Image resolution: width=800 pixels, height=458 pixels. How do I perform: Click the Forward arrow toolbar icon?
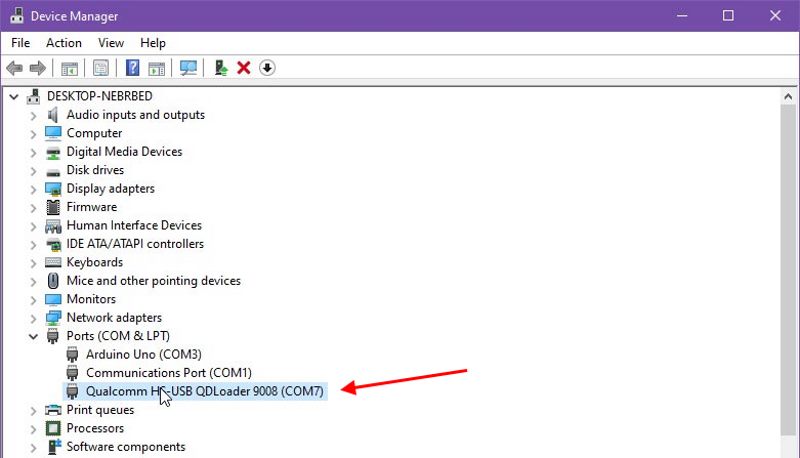tap(38, 68)
